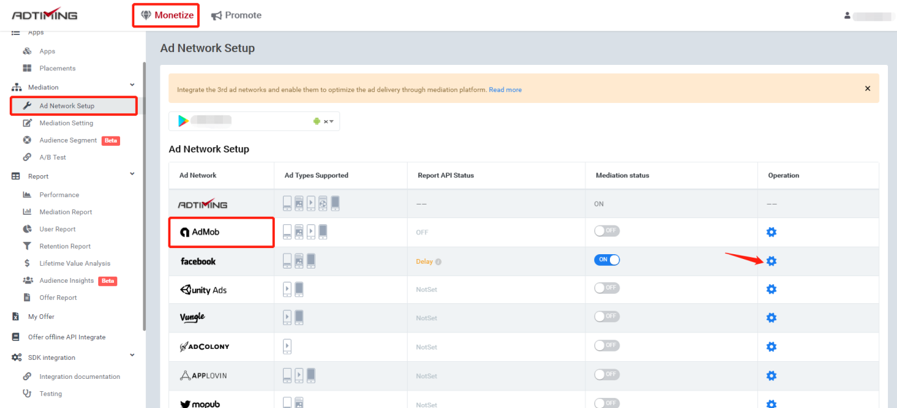Click the Mediation Setting edit icon
Image resolution: width=897 pixels, height=408 pixels.
click(x=27, y=123)
